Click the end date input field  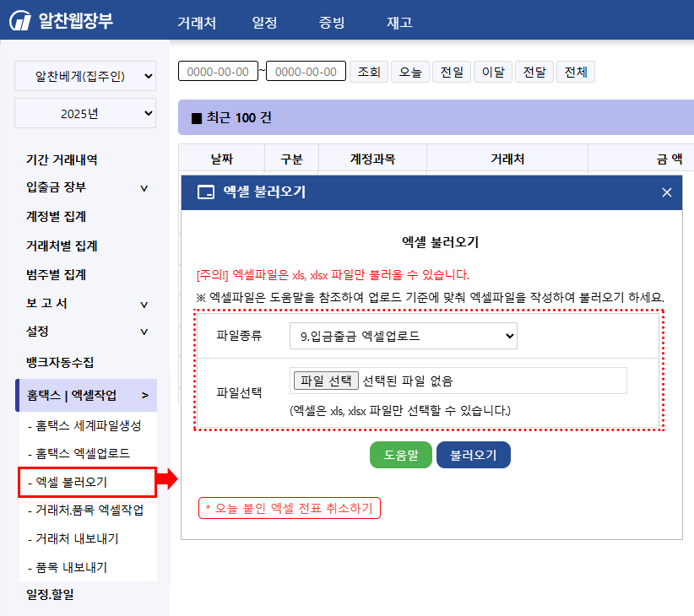(x=306, y=71)
